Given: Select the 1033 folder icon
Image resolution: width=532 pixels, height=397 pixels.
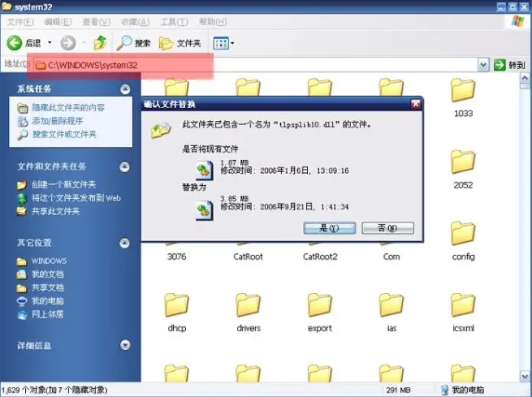Looking at the screenshot, I should click(x=463, y=90).
